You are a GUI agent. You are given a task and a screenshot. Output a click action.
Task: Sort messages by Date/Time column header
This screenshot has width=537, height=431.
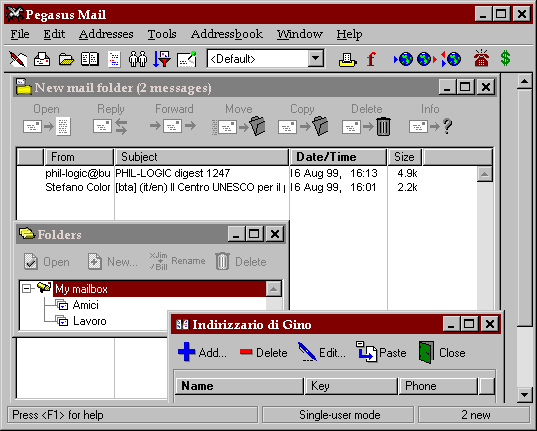coord(339,157)
